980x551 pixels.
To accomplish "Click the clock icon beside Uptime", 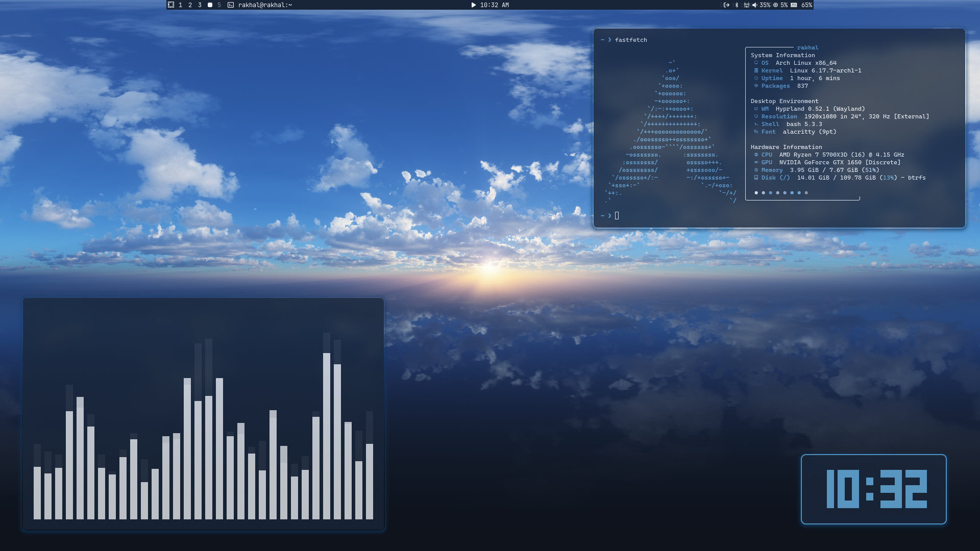I will (756, 78).
